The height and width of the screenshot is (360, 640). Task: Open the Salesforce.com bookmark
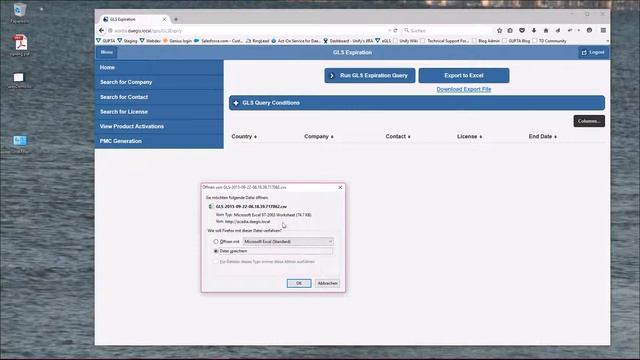[219, 41]
